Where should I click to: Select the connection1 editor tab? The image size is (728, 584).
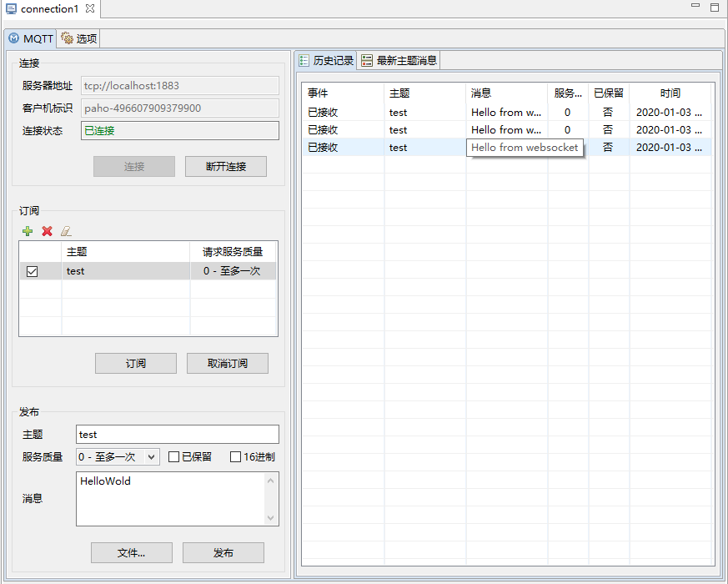click(50, 9)
